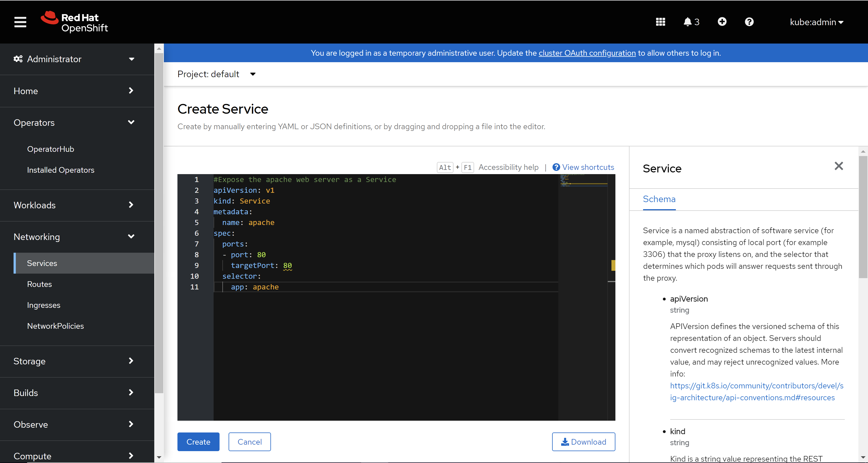Open the Project: default selector
868x463 pixels.
(216, 74)
